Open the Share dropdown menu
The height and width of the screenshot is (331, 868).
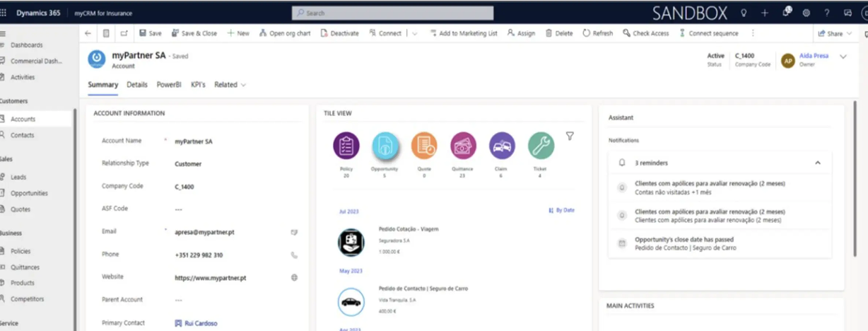point(835,33)
